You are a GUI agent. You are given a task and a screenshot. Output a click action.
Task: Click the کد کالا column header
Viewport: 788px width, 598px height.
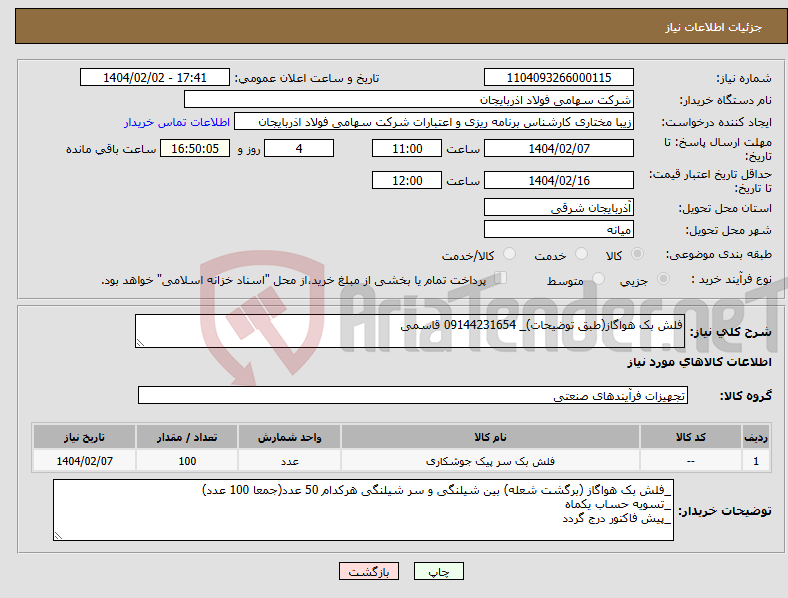(x=691, y=437)
